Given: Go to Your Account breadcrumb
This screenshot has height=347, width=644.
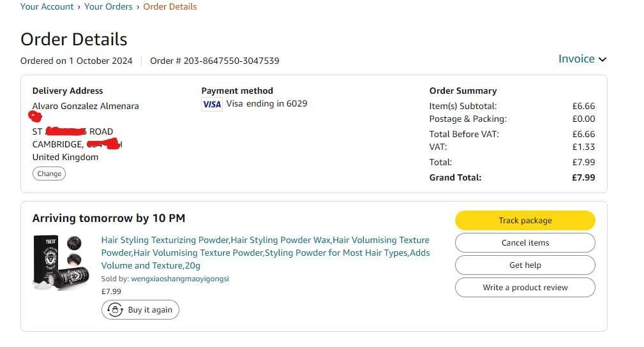Looking at the screenshot, I should [47, 6].
